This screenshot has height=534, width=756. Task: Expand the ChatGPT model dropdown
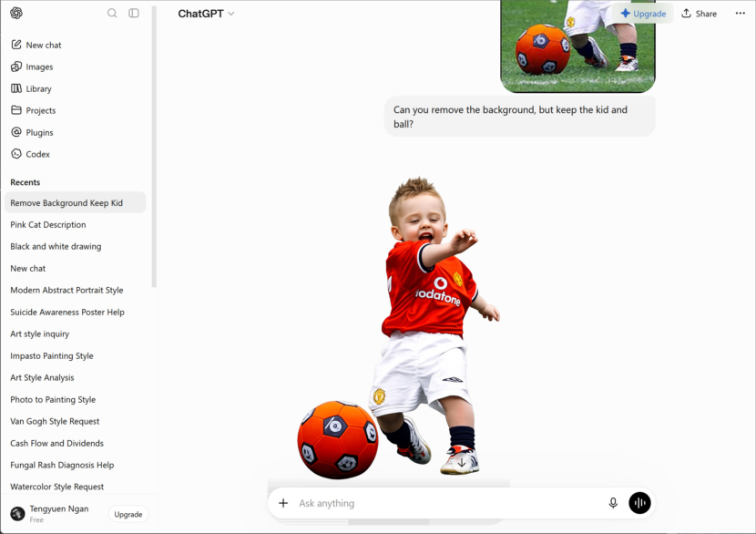(206, 14)
